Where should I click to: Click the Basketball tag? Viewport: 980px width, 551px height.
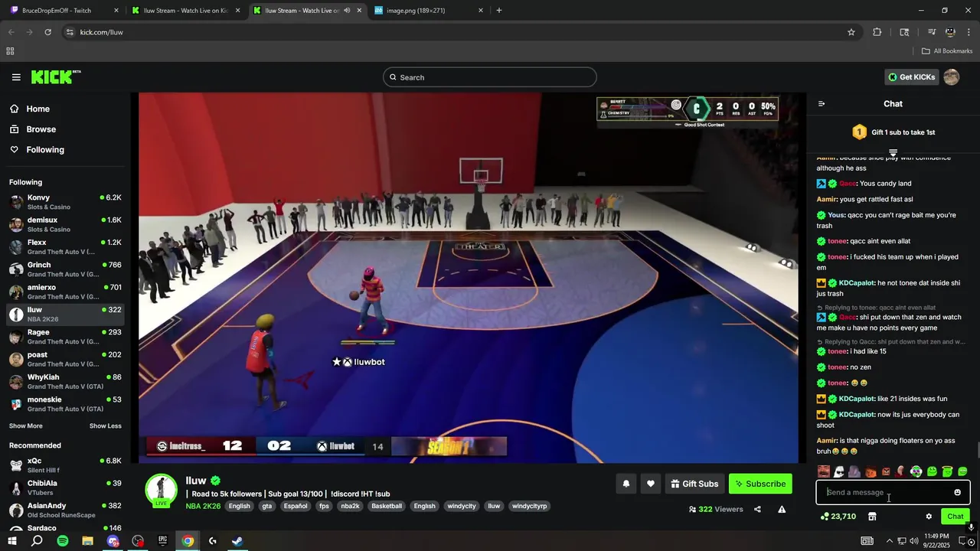[387, 506]
